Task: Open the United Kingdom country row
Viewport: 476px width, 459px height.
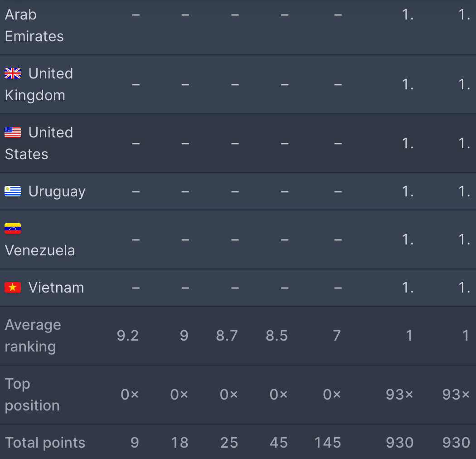Action: click(238, 84)
